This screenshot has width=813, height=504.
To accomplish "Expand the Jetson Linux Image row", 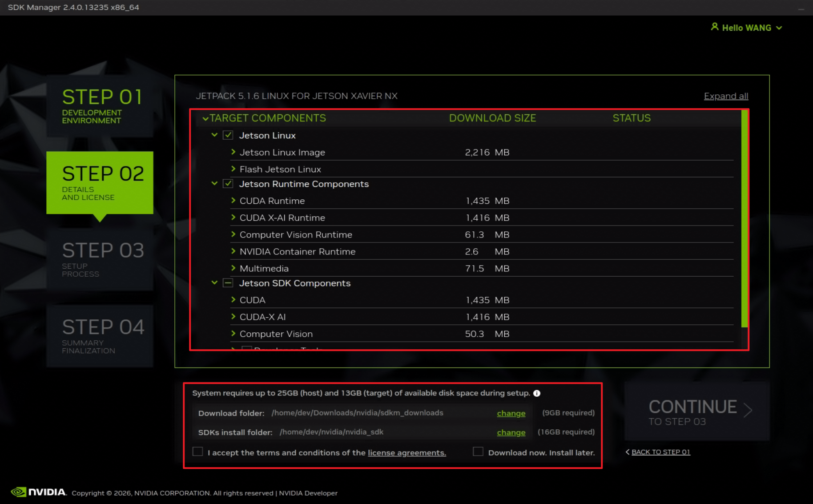I will coord(233,152).
